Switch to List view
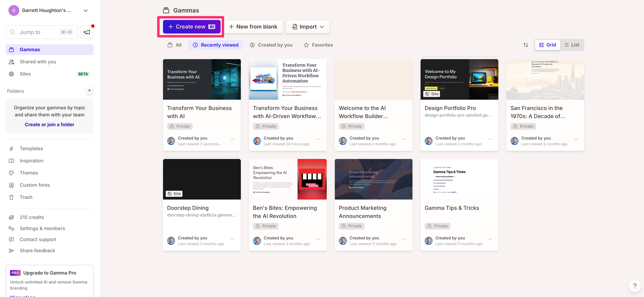This screenshot has width=644, height=297. pos(572,45)
